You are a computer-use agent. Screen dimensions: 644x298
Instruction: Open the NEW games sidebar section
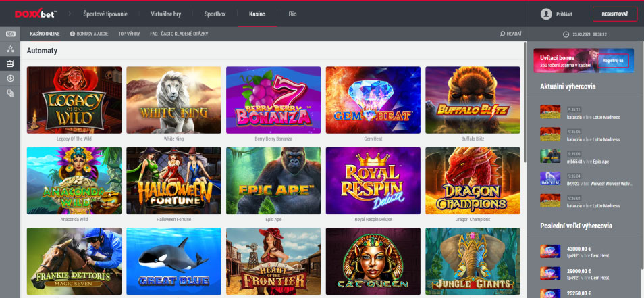(10, 34)
